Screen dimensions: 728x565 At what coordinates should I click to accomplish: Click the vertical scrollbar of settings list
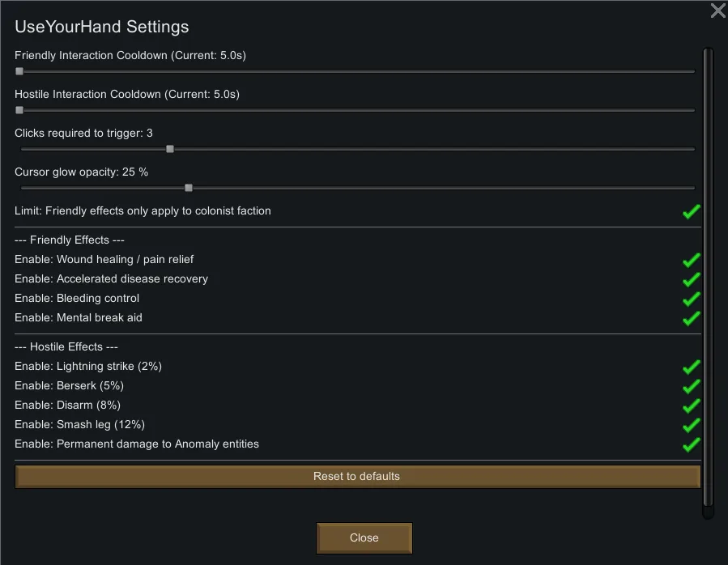(x=708, y=275)
